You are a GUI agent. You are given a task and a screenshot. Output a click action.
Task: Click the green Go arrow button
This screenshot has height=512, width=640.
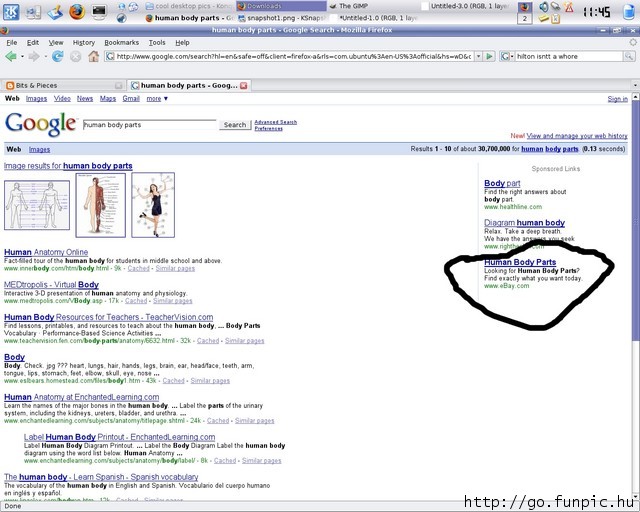489,56
